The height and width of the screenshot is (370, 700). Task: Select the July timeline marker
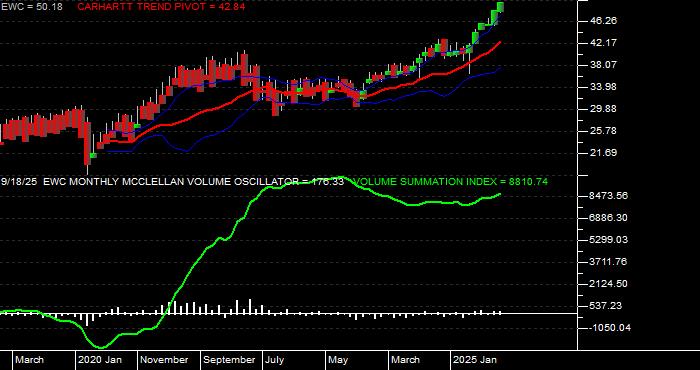point(275,360)
